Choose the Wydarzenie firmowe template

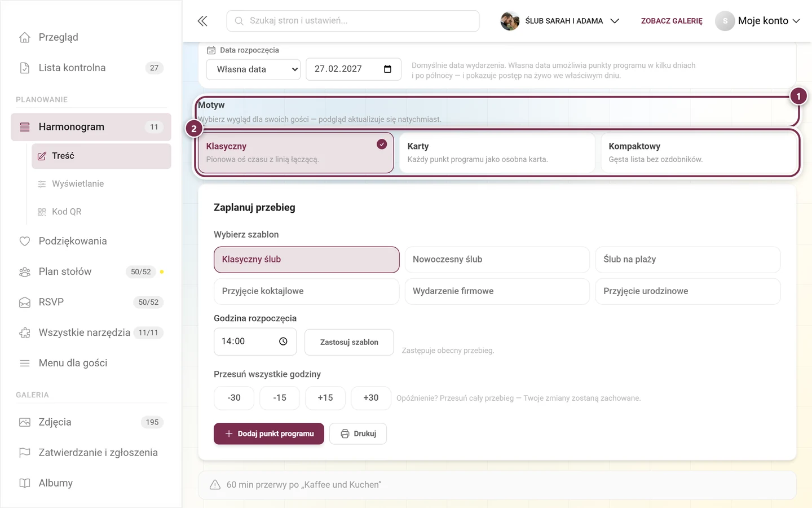coord(497,291)
